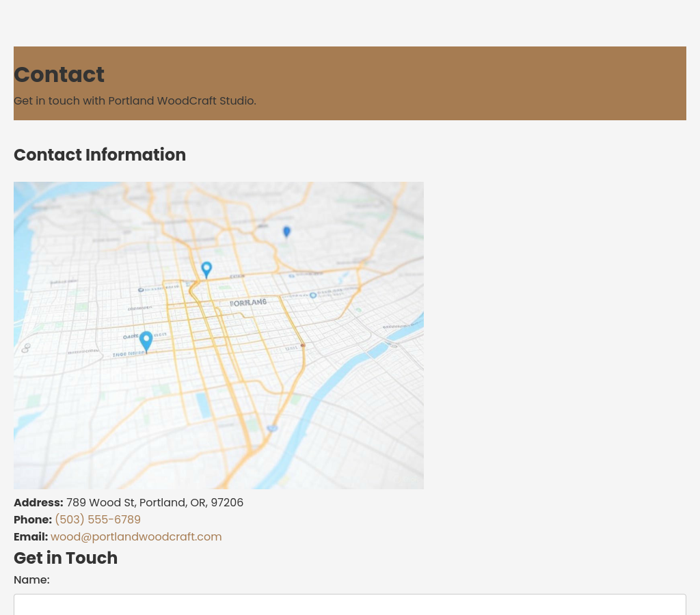Click the Contact Information section heading

click(100, 155)
